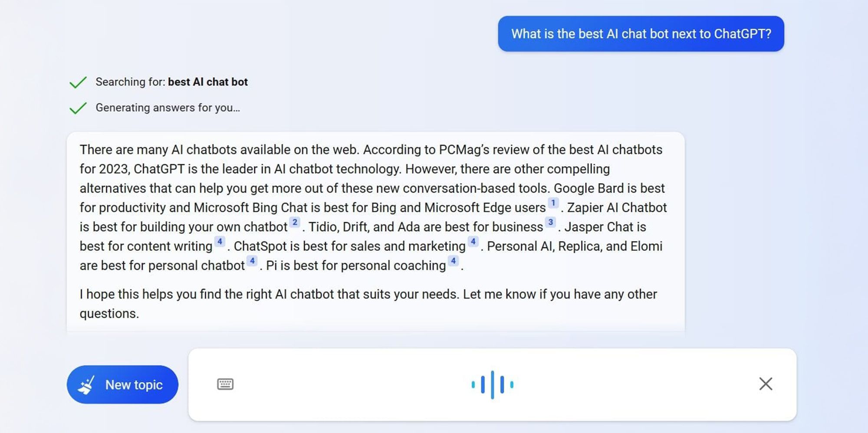This screenshot has width=868, height=433.
Task: Open citation 4 after personal chatbot
Action: point(252,261)
